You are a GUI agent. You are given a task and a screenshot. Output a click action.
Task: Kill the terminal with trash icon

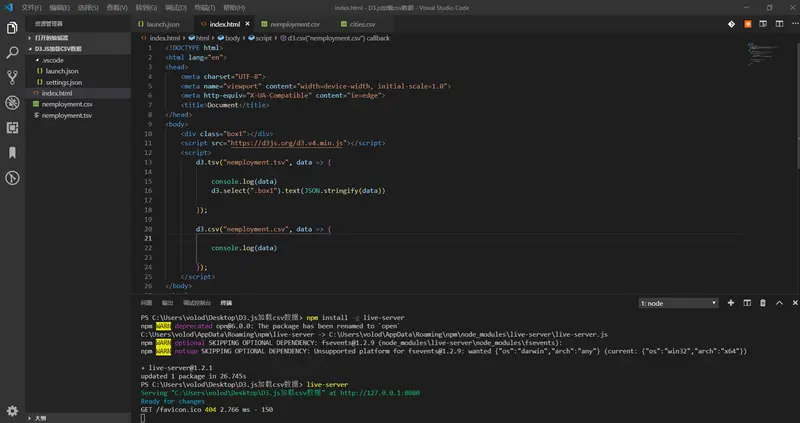click(763, 303)
